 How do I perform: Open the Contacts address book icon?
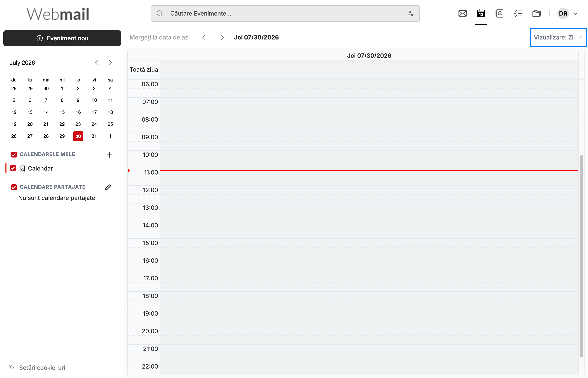point(499,13)
